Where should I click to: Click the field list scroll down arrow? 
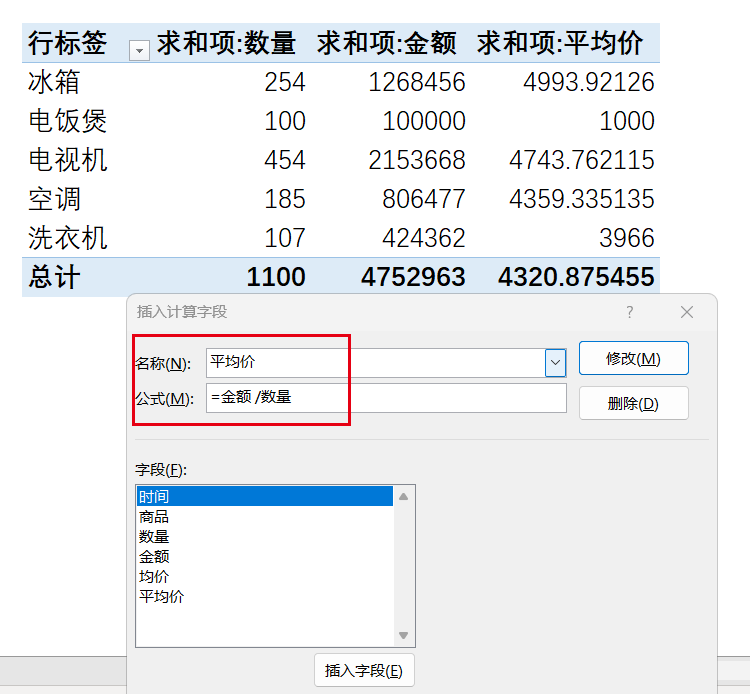pyautogui.click(x=403, y=635)
